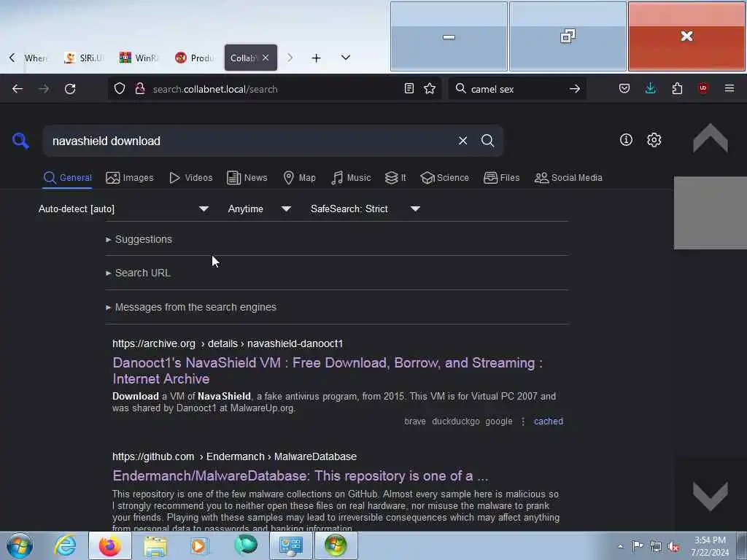Click the archive.org result URL
This screenshot has height=560, width=747.
(228, 343)
